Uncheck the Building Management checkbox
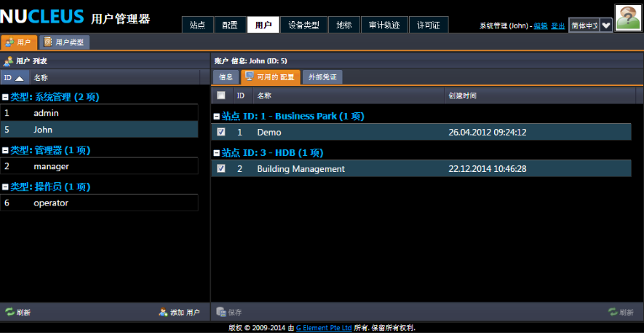 [x=221, y=168]
